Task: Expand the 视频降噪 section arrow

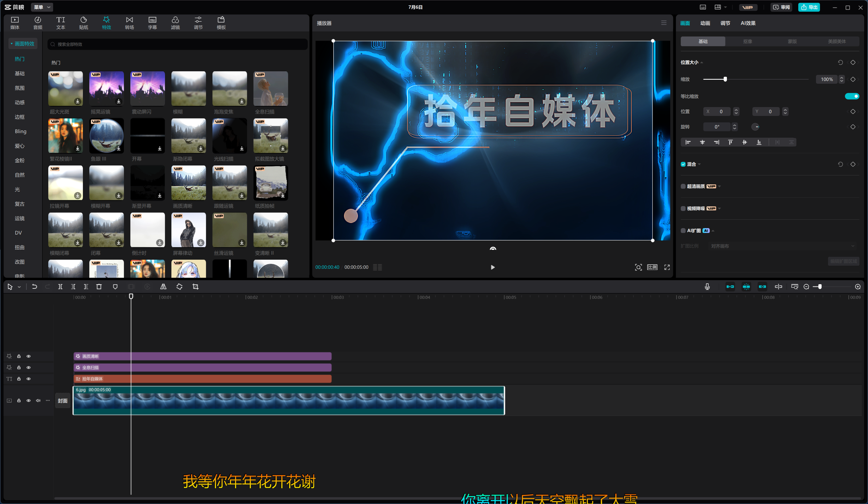Action: 719,209
